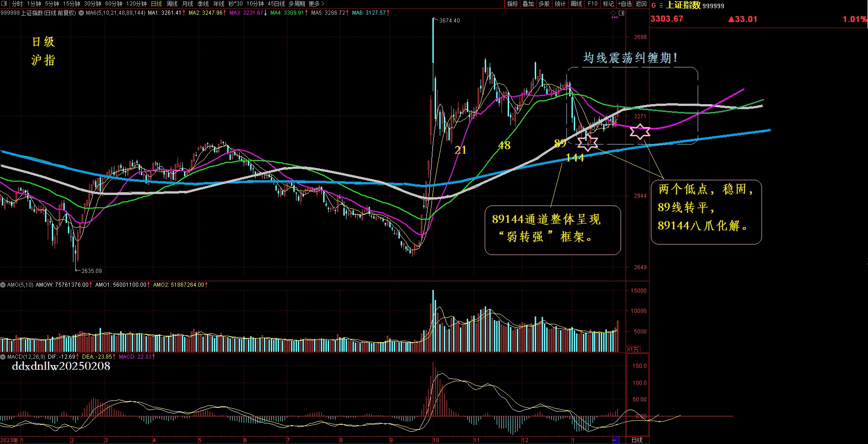Click the 3303.67 current price
The image size is (868, 444).
tap(666, 19)
